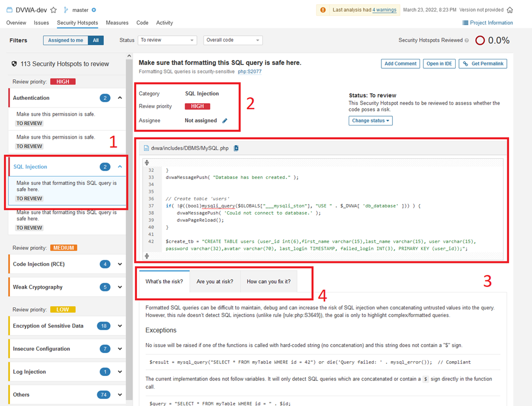Click the home icon in top right
Image resolution: width=532 pixels, height=406 pixels.
pos(510,10)
